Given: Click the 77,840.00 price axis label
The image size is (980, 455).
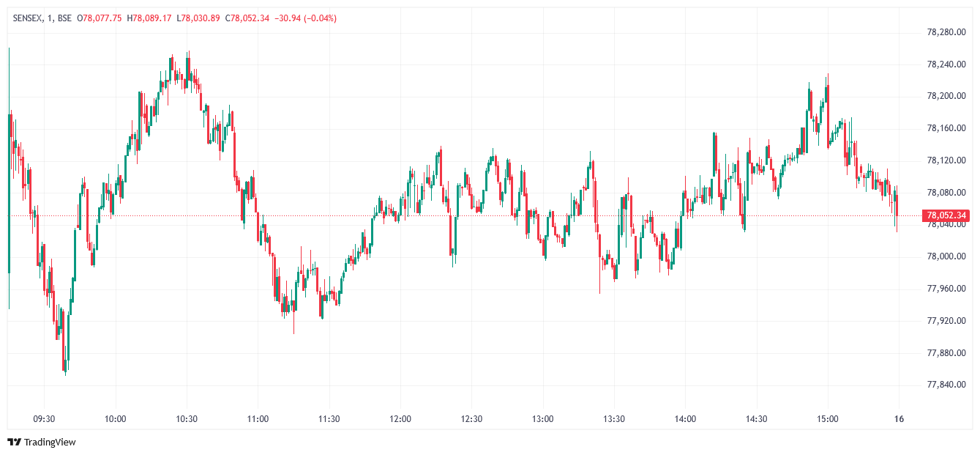Looking at the screenshot, I should click(946, 385).
